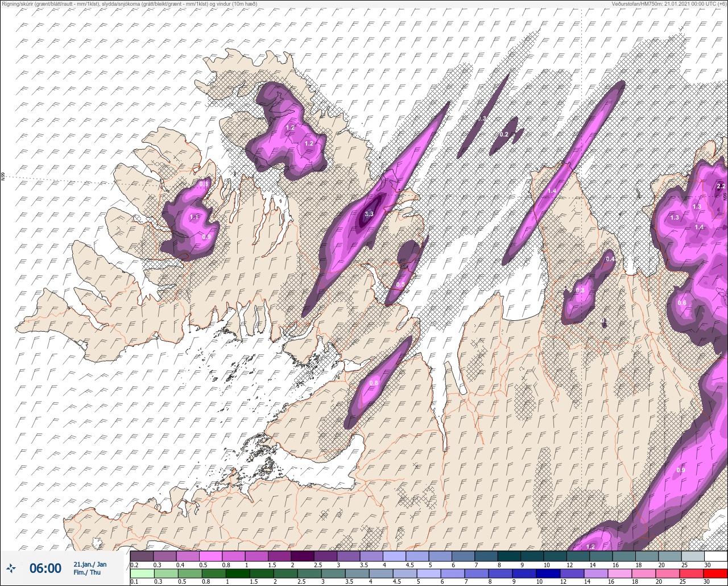The image size is (728, 586).
Task: Select the grey-blue lower-legend swatch labeled 3.5
Action: [x=356, y=573]
